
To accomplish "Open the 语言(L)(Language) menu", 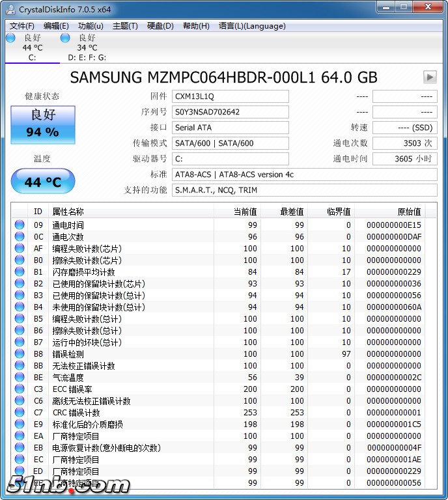I will [252, 26].
